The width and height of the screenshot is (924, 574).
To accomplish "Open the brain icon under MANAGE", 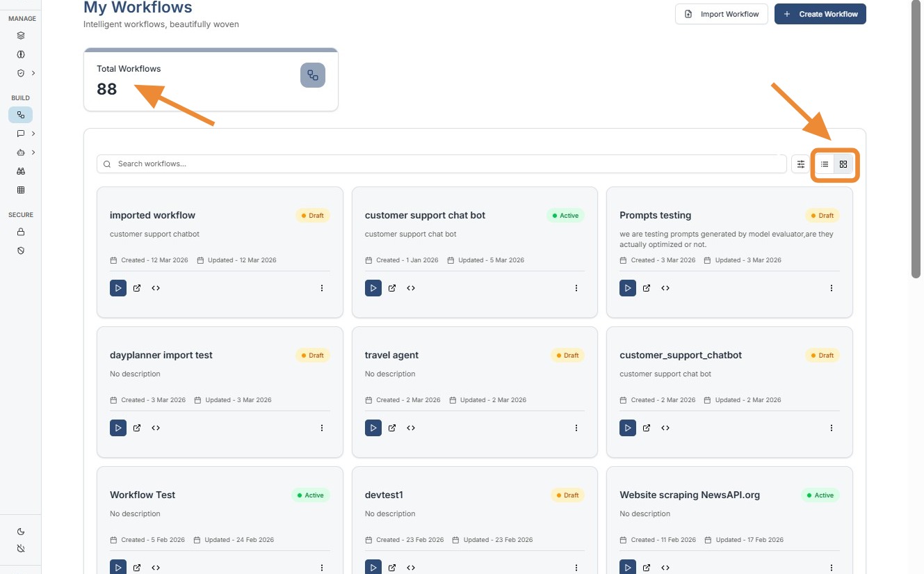I will [x=21, y=54].
